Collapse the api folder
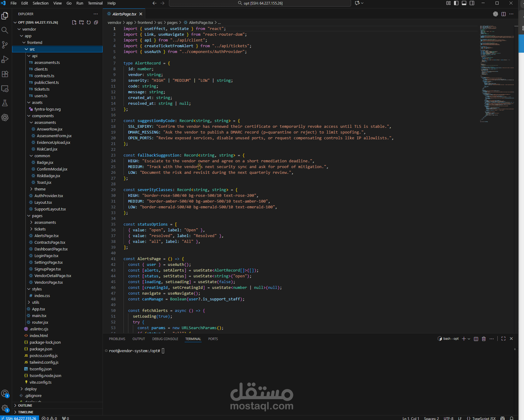The height and width of the screenshot is (420, 524). click(29, 56)
